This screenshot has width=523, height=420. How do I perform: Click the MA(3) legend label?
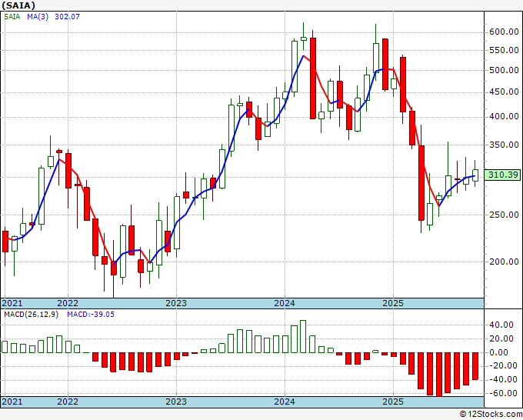[38, 16]
